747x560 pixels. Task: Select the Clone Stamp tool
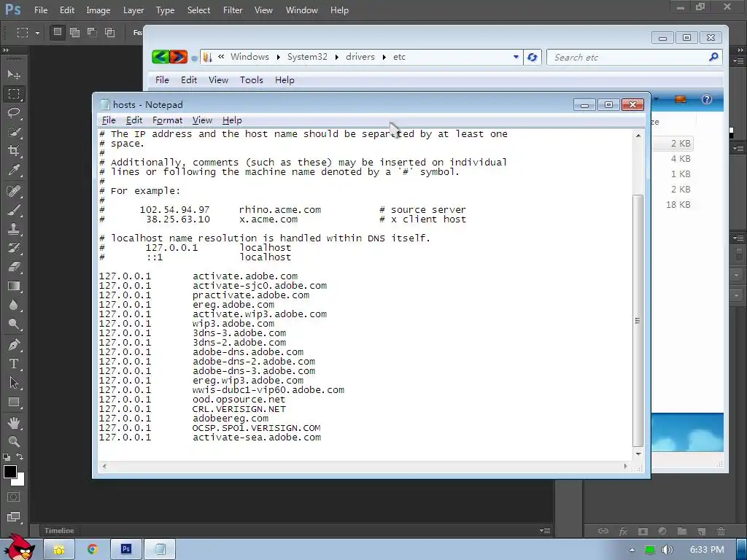(x=14, y=229)
